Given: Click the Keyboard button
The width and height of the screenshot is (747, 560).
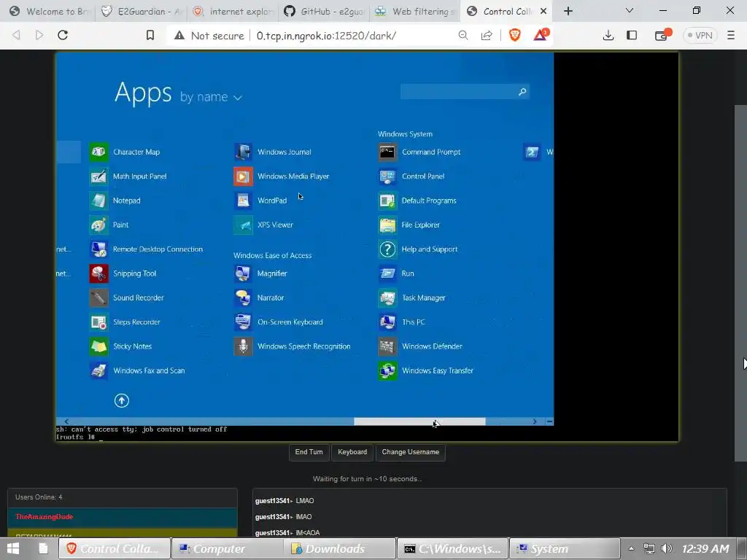Looking at the screenshot, I should pos(352,452).
